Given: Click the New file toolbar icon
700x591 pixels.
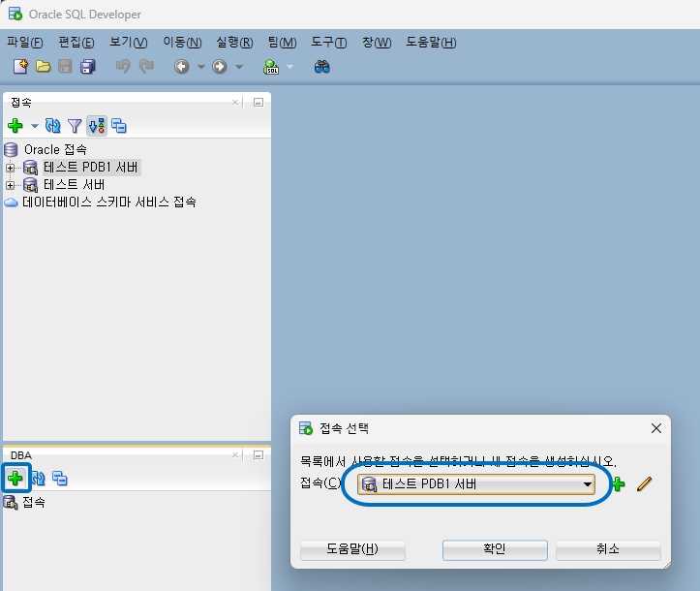Looking at the screenshot, I should tap(20, 67).
